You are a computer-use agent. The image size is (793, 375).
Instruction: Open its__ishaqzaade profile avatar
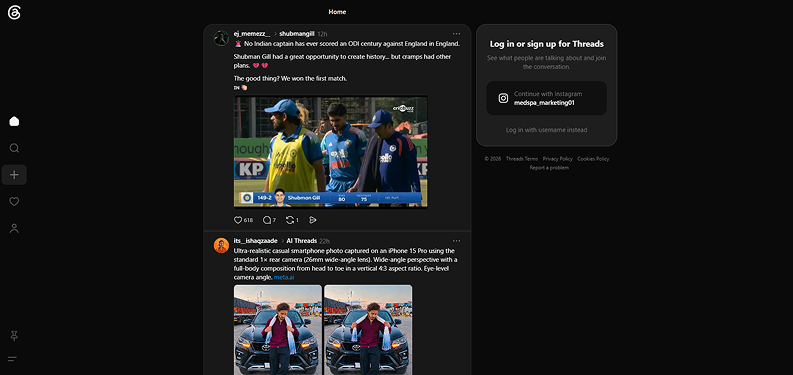(221, 245)
